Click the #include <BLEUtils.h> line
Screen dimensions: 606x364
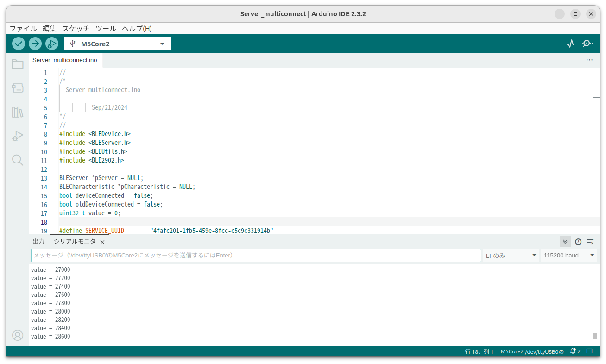click(x=93, y=151)
